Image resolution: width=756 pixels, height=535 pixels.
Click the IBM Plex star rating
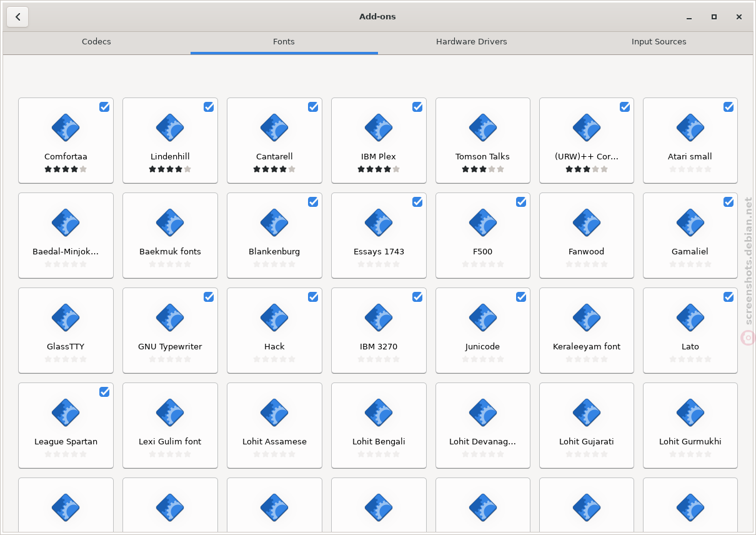pyautogui.click(x=379, y=169)
